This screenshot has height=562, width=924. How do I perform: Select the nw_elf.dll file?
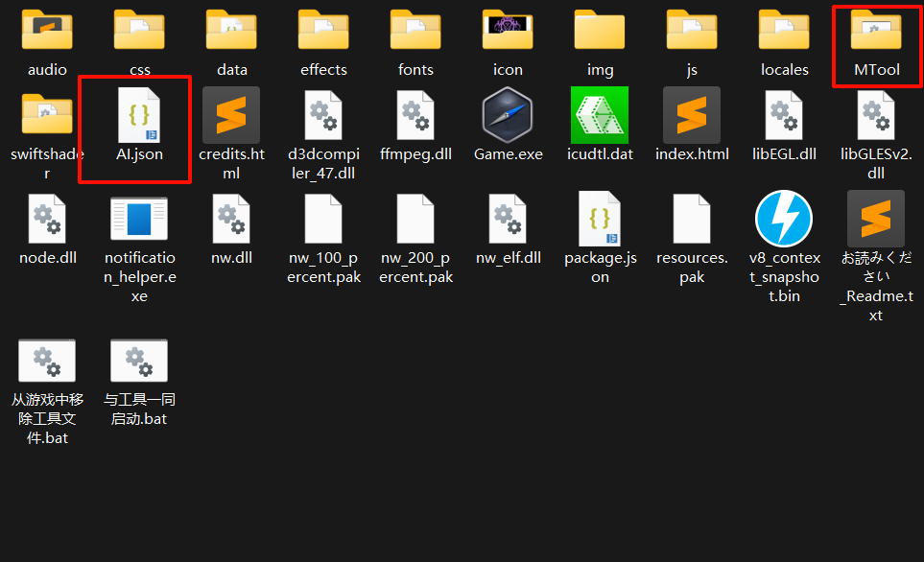[x=507, y=219]
